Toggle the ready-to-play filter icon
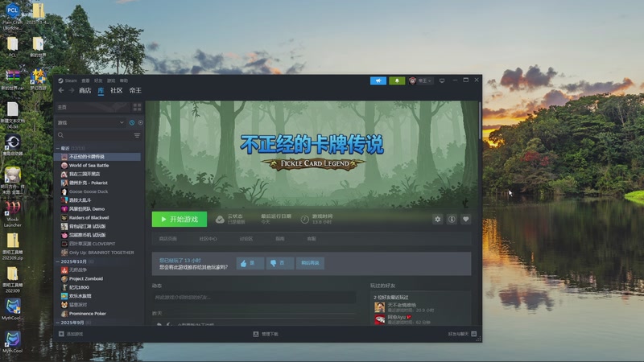This screenshot has width=644, height=362. 140,123
